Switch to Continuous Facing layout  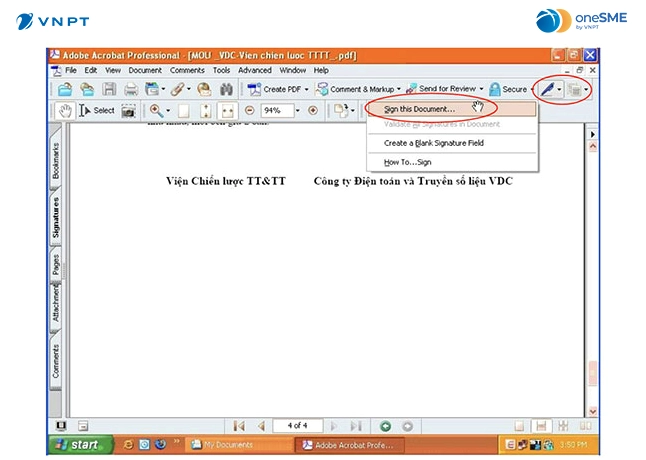pos(563,426)
